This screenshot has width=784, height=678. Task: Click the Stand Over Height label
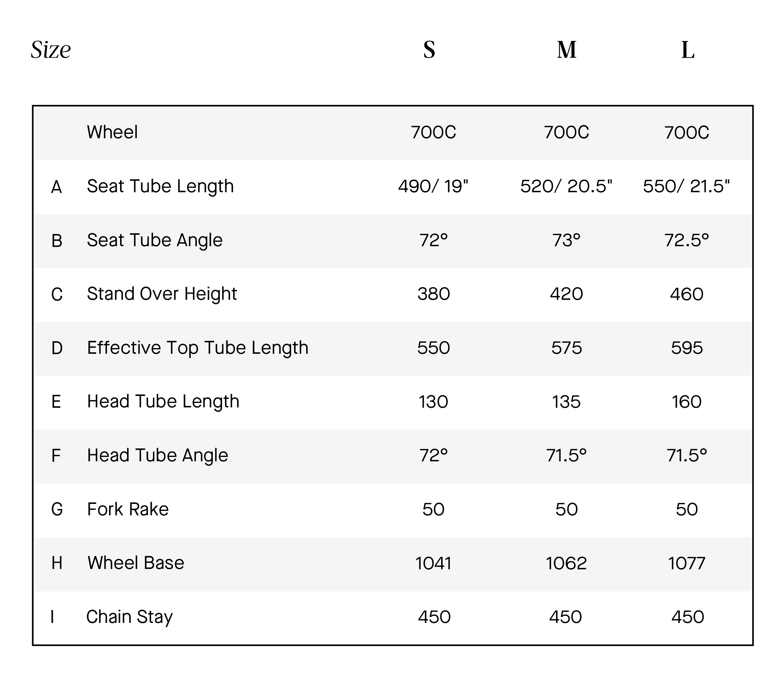[161, 294]
